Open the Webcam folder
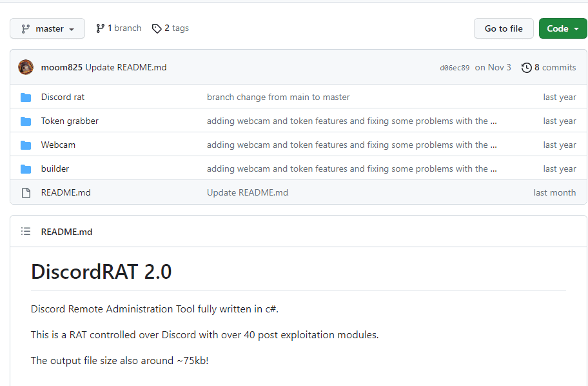Screen dimensions: 588x386 (58, 145)
